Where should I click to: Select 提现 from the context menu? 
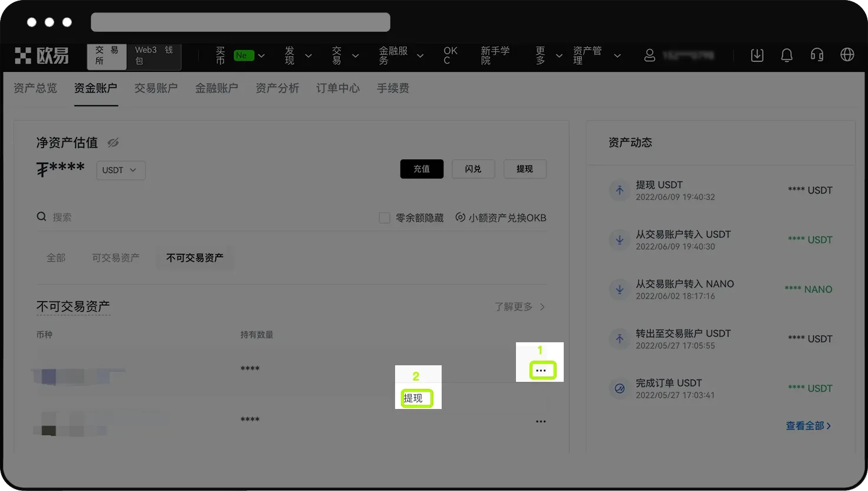[416, 398]
